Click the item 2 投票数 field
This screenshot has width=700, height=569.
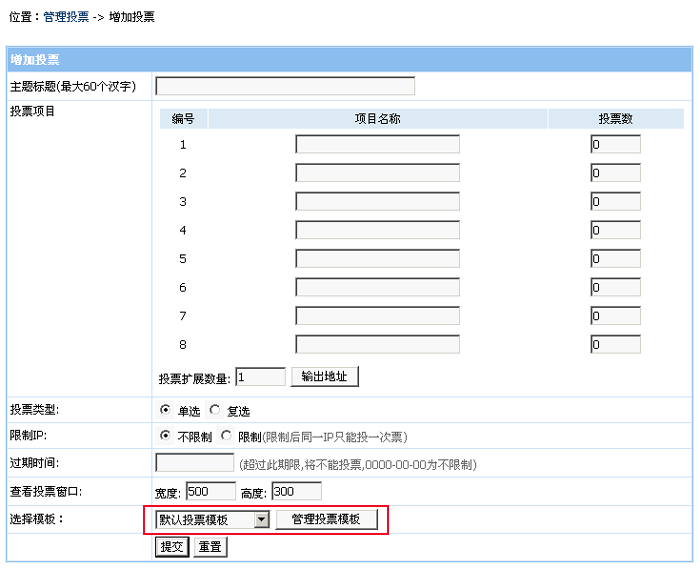tap(615, 173)
